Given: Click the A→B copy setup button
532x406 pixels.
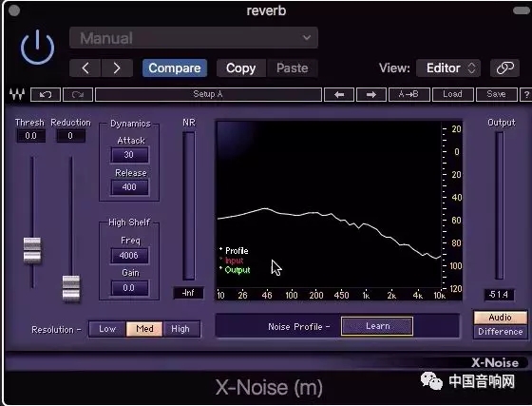Looking at the screenshot, I should [x=409, y=94].
